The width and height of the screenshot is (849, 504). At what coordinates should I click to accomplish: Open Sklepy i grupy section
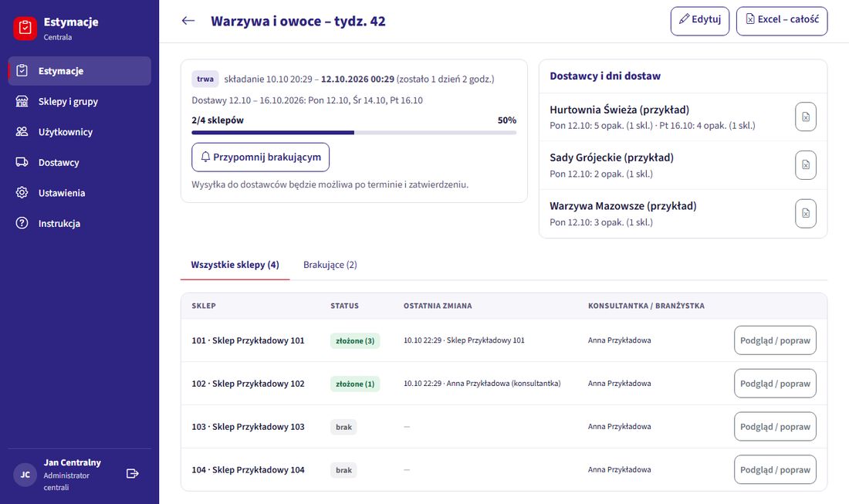(79, 102)
